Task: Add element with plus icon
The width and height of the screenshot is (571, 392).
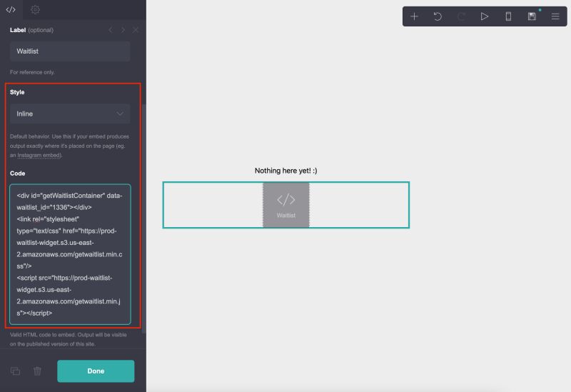Action: point(414,16)
